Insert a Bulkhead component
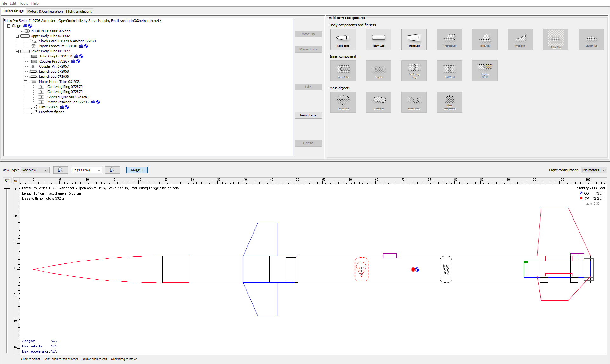Image resolution: width=610 pixels, height=364 pixels. click(x=449, y=70)
